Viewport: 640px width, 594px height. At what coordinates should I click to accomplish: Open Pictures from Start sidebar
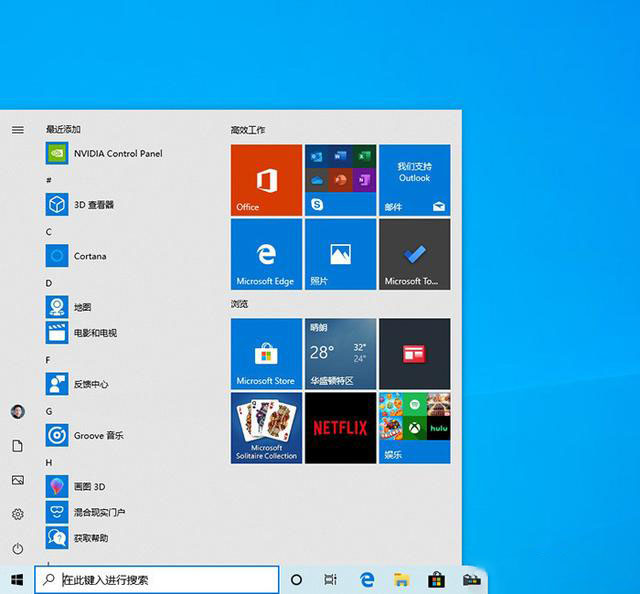(x=18, y=480)
